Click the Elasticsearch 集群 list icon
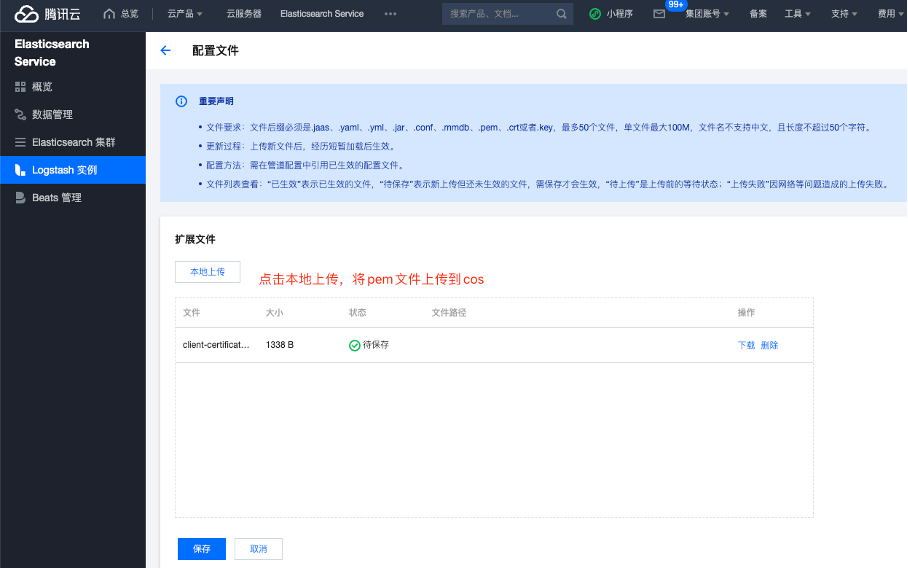 [20, 142]
